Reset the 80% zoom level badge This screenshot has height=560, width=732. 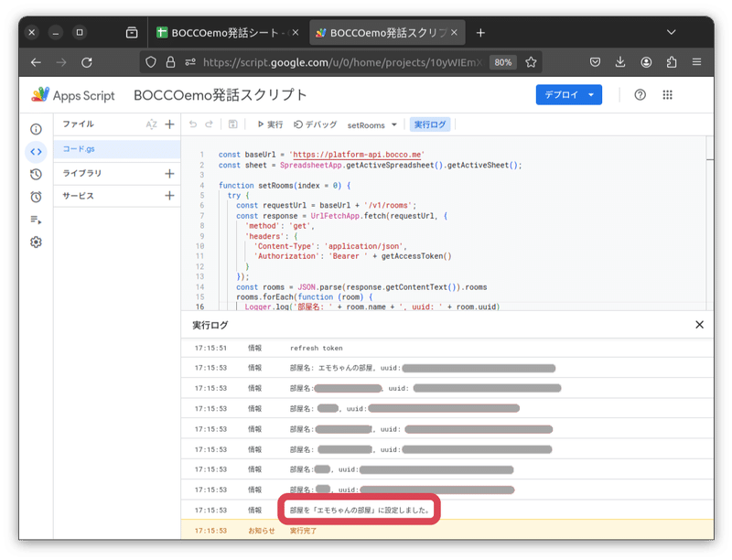point(502,62)
